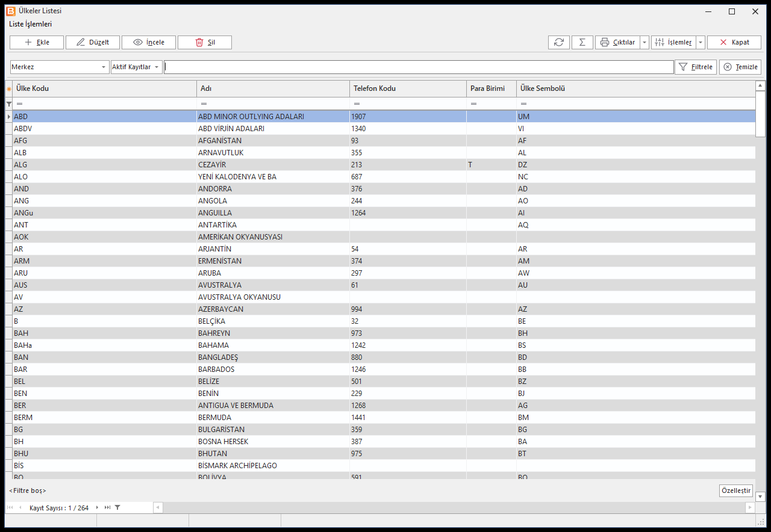Click the funnel filter icon in navigator
Image resolution: width=771 pixels, height=532 pixels.
tap(117, 508)
